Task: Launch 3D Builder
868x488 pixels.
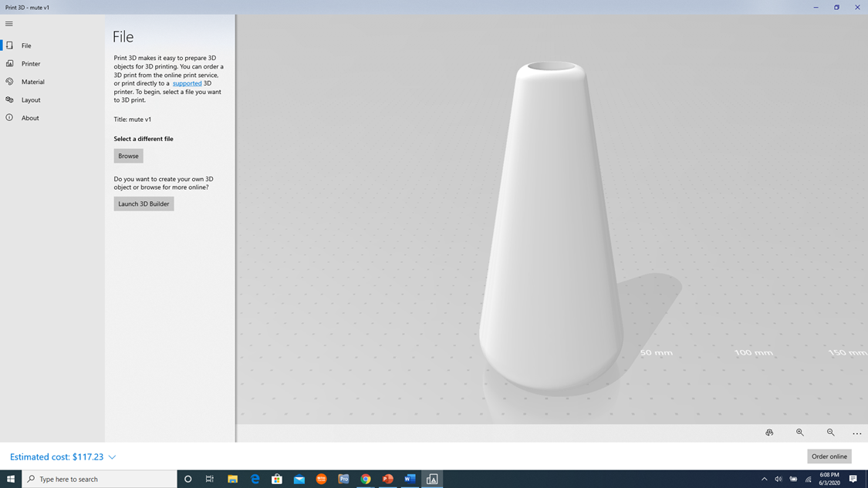Action: point(144,204)
